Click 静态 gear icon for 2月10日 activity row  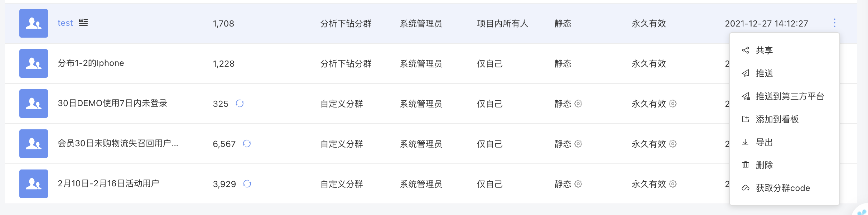pyautogui.click(x=578, y=184)
